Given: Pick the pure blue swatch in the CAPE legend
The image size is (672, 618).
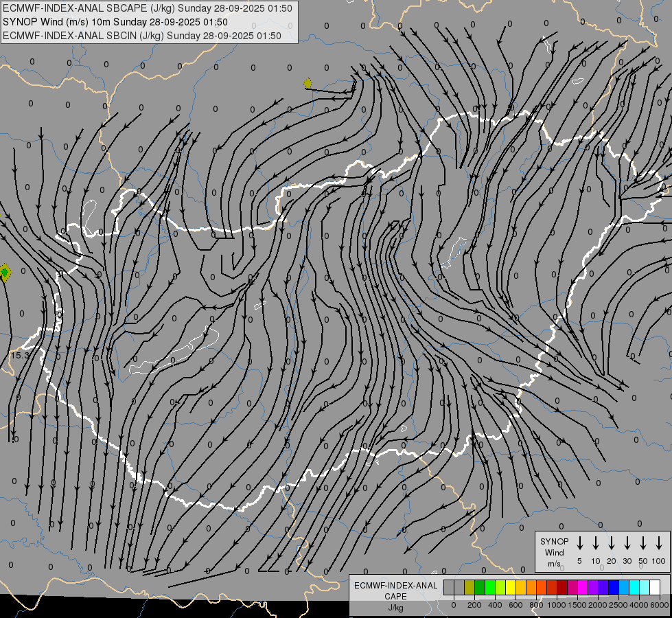Looking at the screenshot, I should coord(614,587).
